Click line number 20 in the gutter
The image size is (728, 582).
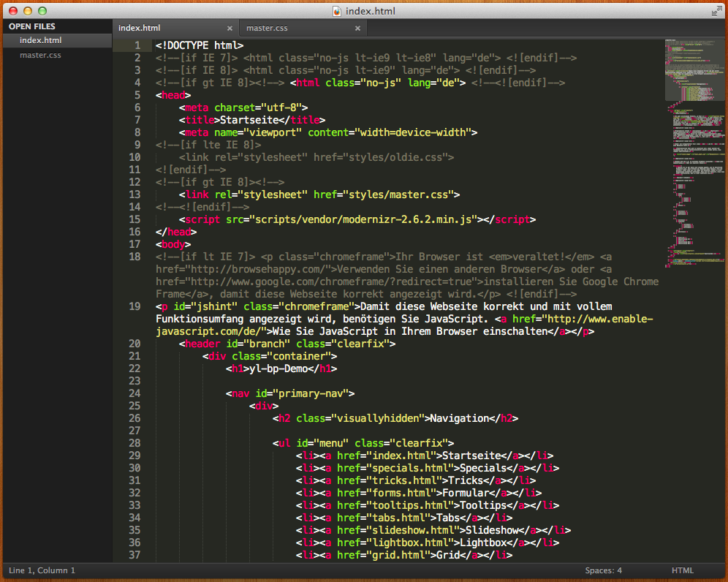point(134,344)
